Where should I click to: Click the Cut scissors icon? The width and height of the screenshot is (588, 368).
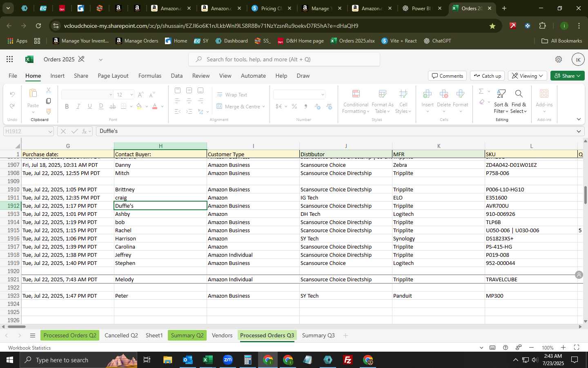pos(49,90)
